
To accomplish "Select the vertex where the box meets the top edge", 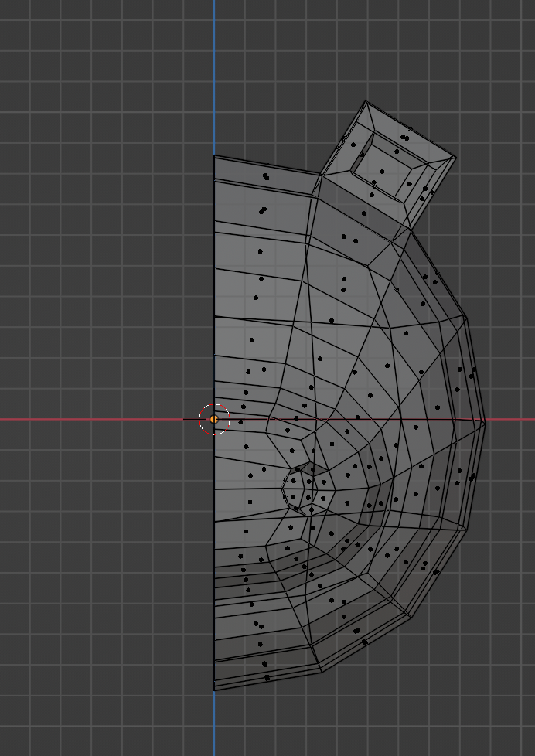I will point(320,174).
